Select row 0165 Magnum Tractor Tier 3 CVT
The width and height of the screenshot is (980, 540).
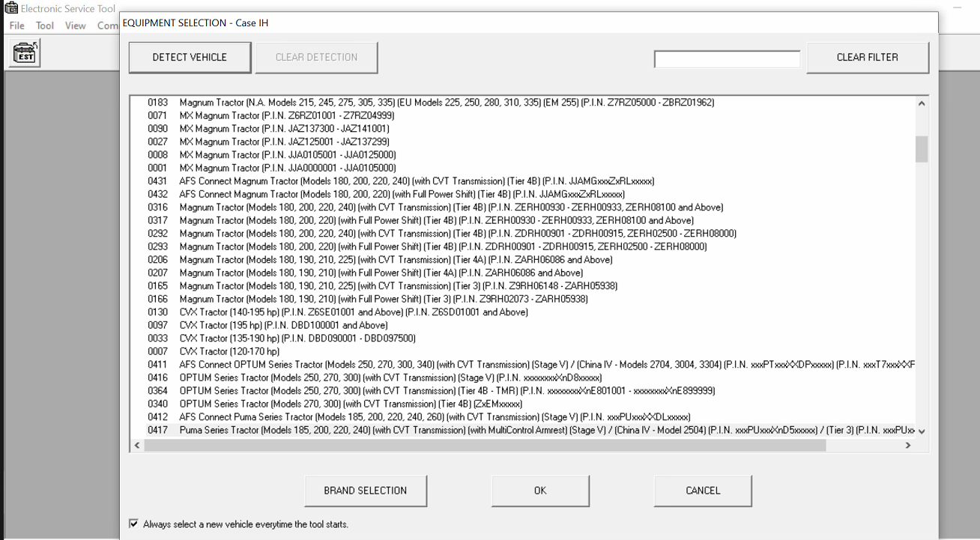pos(522,286)
